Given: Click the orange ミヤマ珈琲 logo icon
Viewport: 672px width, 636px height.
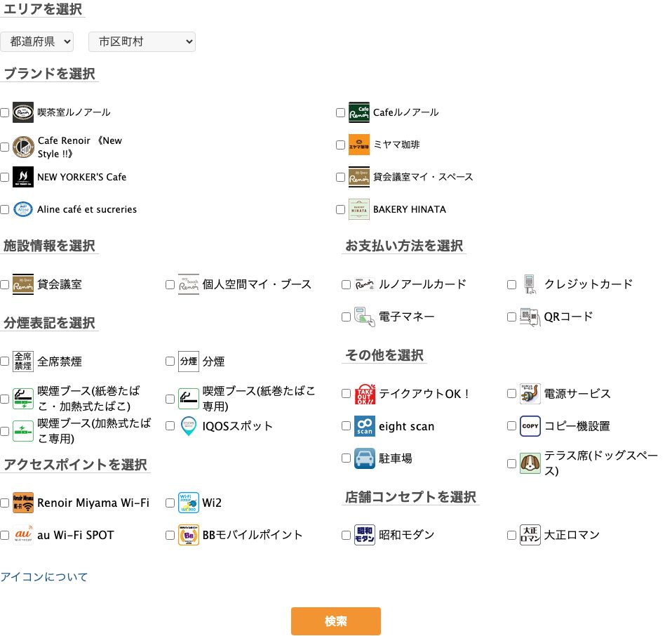Looking at the screenshot, I should (358, 145).
